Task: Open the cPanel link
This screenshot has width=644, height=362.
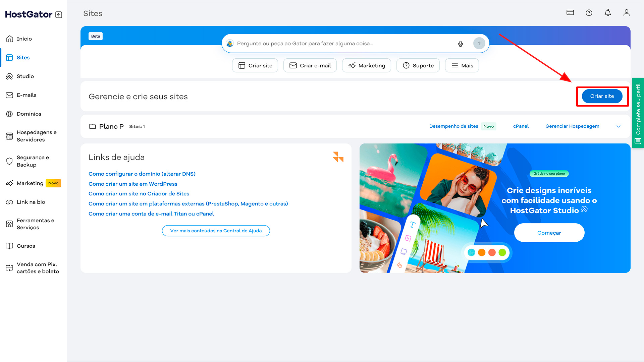Action: 521,126
